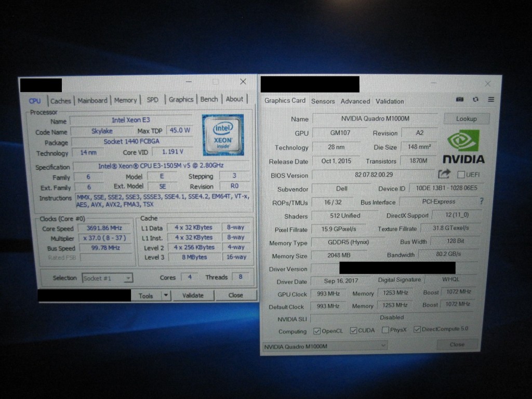532x399 pixels.
Task: Click the Cores count value 4
Action: coord(190,277)
